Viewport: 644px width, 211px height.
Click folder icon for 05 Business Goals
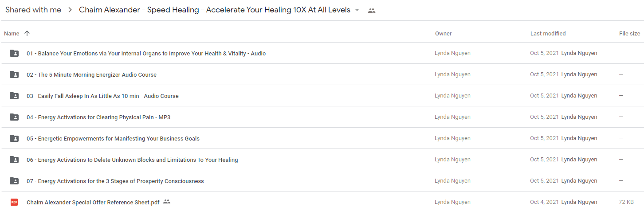pos(14,138)
